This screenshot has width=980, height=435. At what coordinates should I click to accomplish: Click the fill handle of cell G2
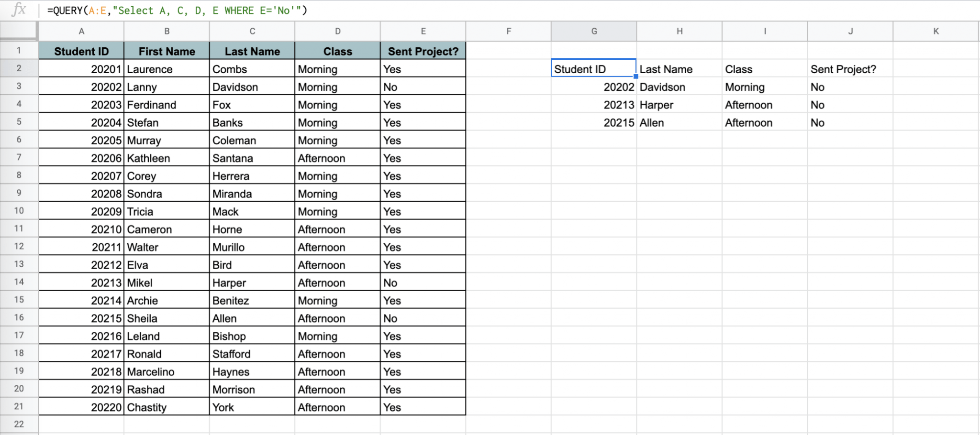636,76
